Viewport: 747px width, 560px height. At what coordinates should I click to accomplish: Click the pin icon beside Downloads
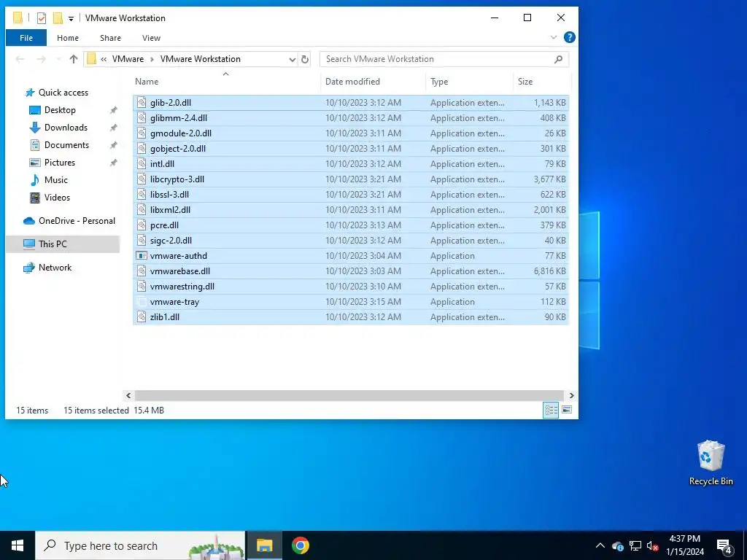113,128
